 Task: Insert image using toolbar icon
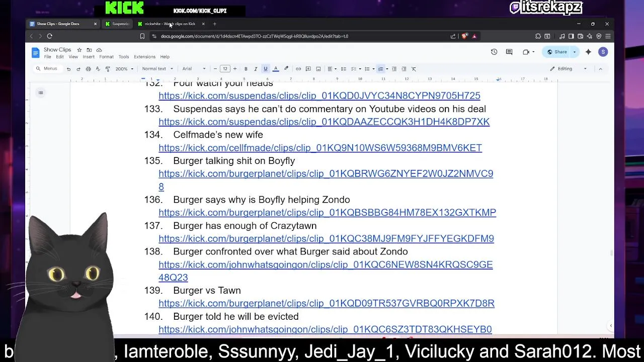click(x=318, y=69)
